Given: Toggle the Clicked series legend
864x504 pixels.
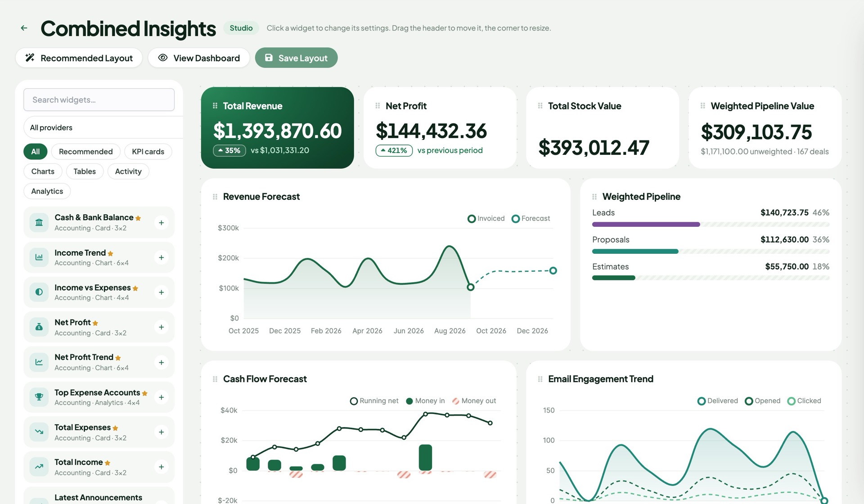Looking at the screenshot, I should (x=804, y=401).
